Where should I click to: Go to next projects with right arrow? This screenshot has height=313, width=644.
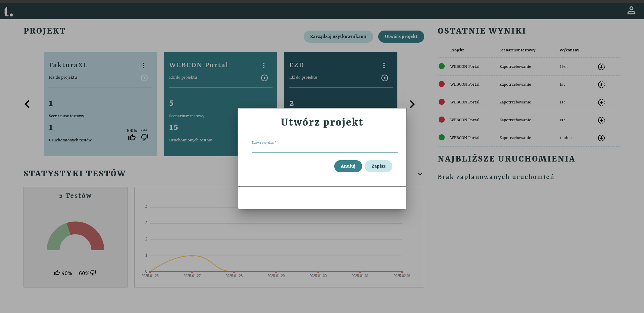pyautogui.click(x=412, y=104)
